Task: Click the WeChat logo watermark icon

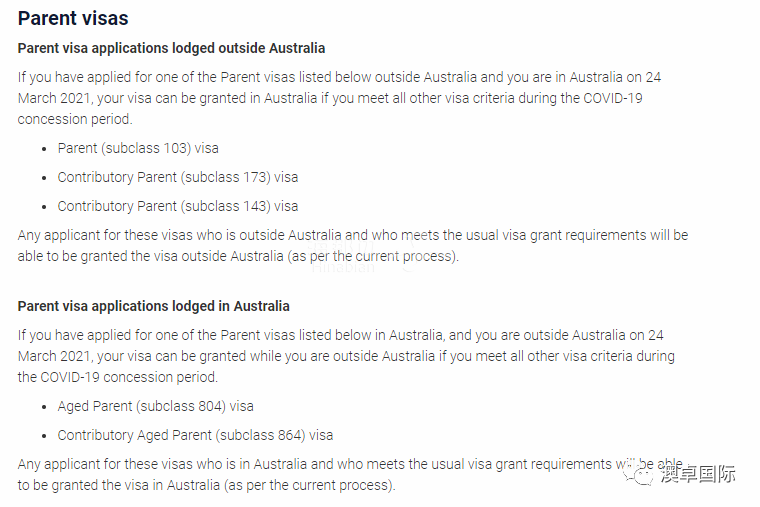Action: point(639,474)
